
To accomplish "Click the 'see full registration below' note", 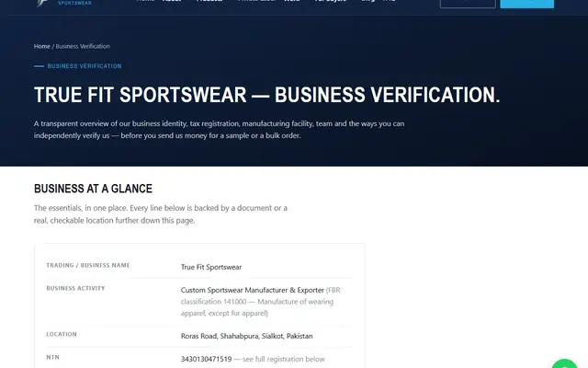I will point(284,359).
